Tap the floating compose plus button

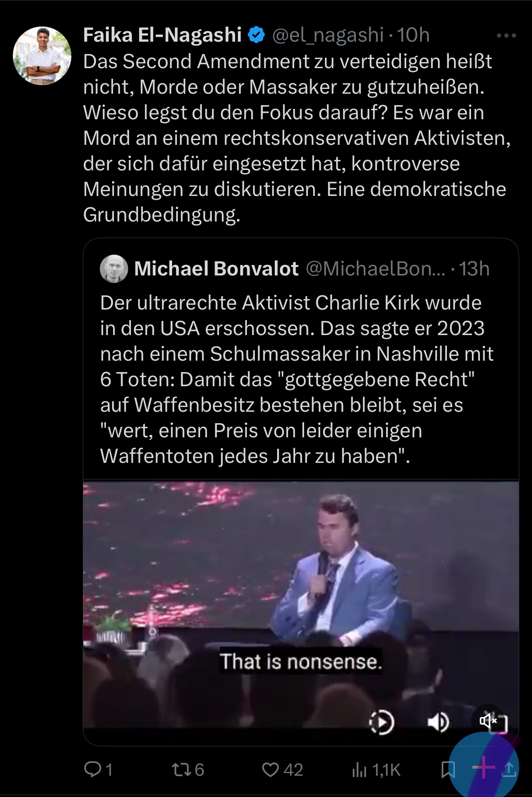483,767
